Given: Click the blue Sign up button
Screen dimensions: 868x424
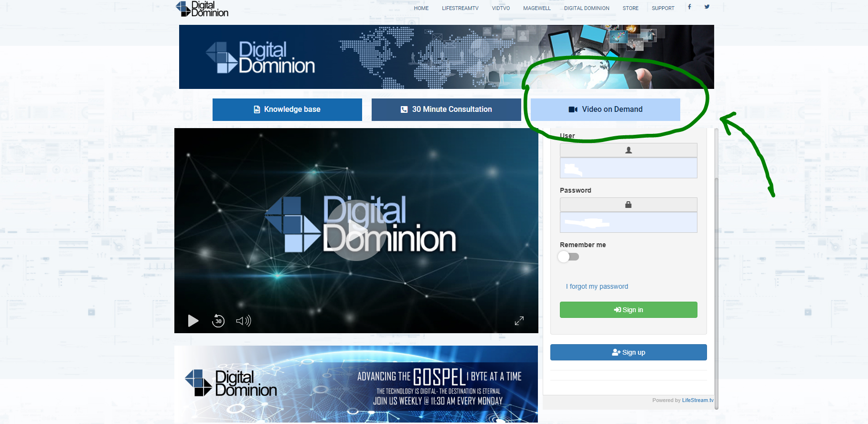Looking at the screenshot, I should tap(629, 352).
